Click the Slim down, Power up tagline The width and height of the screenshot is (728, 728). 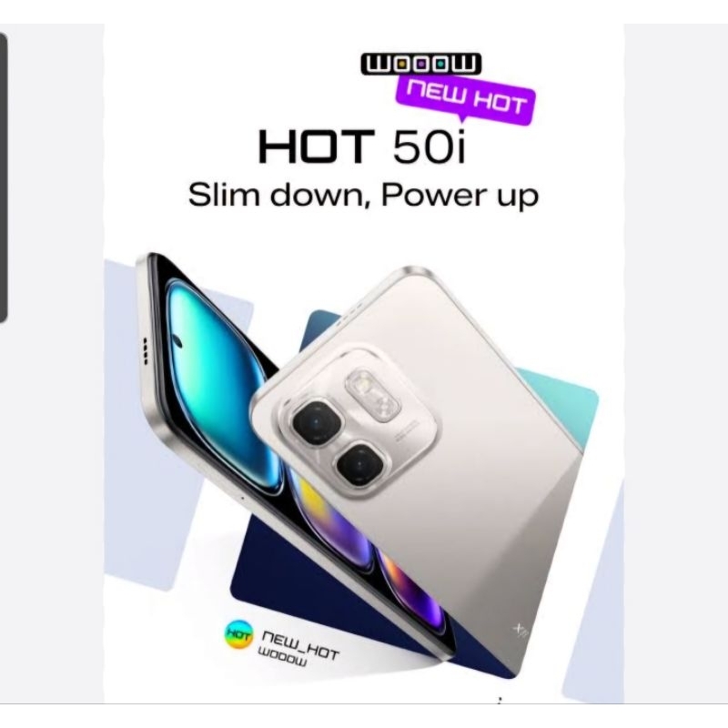363,195
